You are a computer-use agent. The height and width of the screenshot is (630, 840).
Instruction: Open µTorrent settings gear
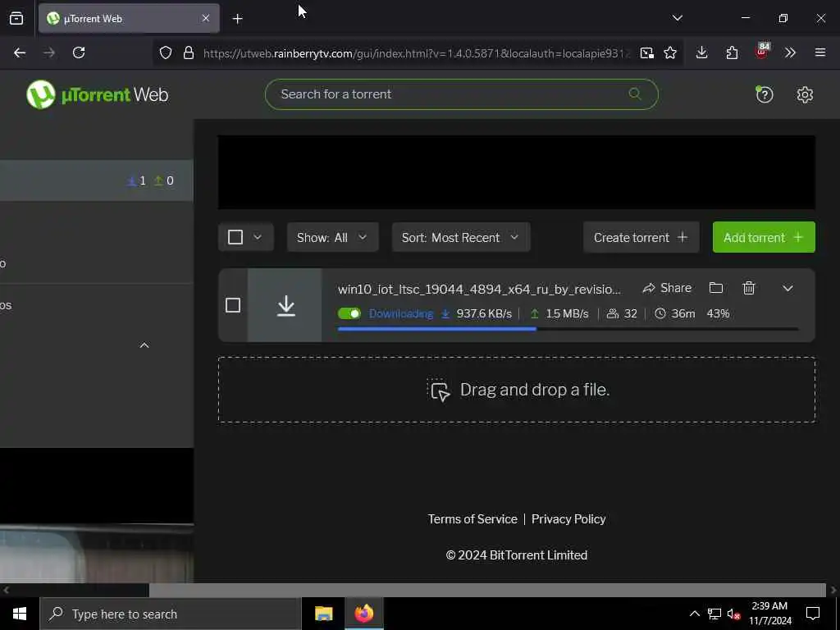click(805, 95)
